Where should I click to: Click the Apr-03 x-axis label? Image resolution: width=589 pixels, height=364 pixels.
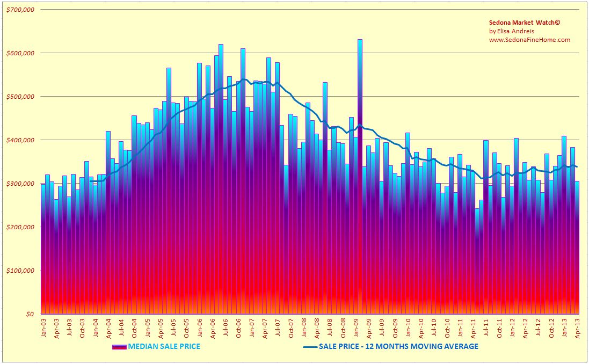point(57,329)
